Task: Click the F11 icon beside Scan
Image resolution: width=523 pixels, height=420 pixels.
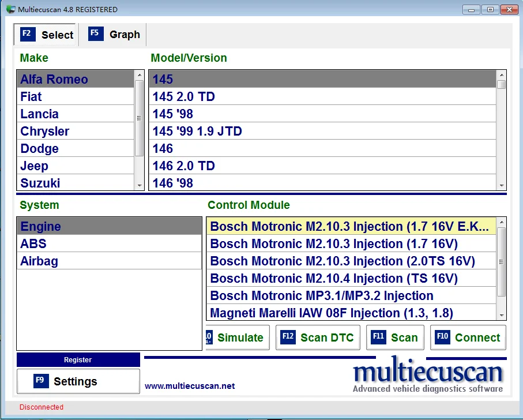Action: coord(378,337)
